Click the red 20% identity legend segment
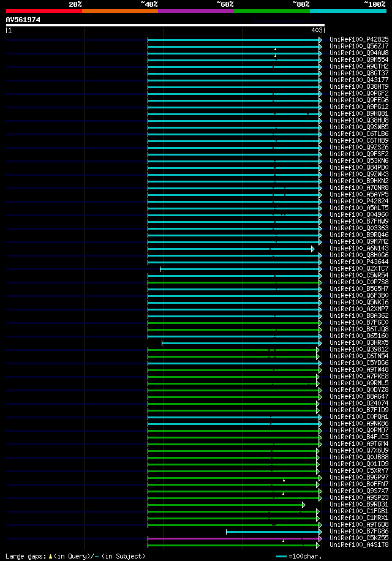The height and width of the screenshot is (561, 392). (44, 11)
